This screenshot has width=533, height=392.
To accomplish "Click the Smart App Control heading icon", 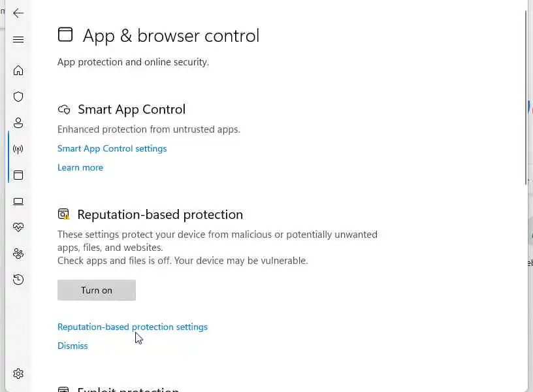I will point(64,110).
